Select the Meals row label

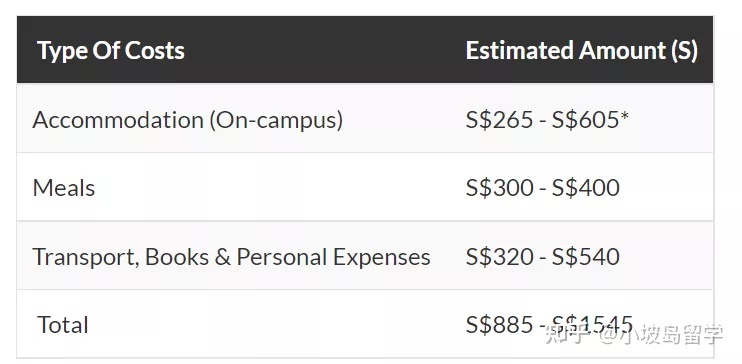64,188
